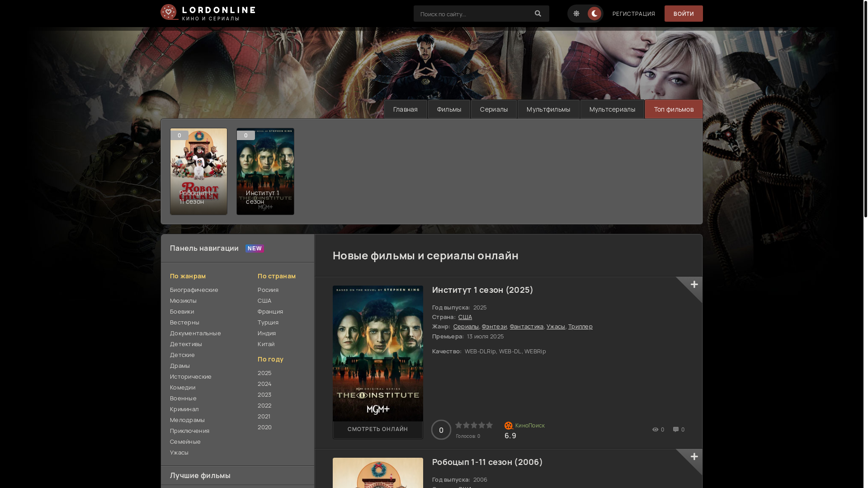Switch to dark theme moon icon
Image resolution: width=868 pixels, height=488 pixels.
594,14
